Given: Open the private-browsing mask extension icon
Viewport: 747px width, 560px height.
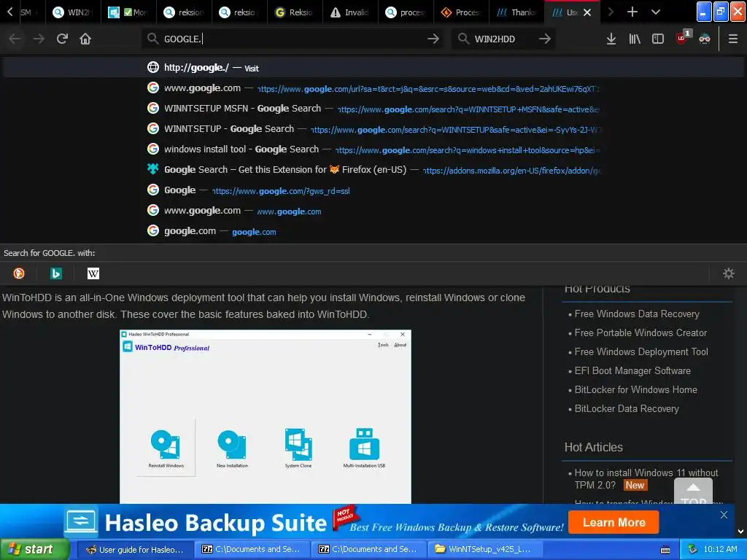Looking at the screenshot, I should coord(705,39).
